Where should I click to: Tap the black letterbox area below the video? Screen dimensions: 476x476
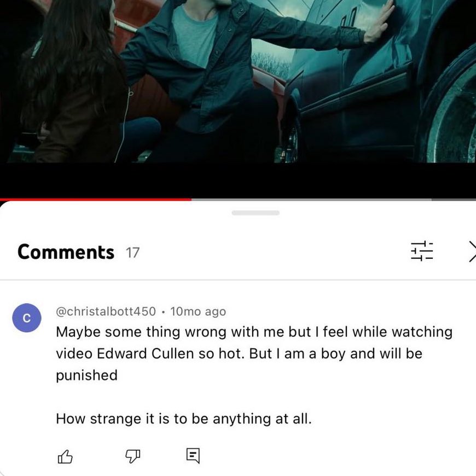238,181
